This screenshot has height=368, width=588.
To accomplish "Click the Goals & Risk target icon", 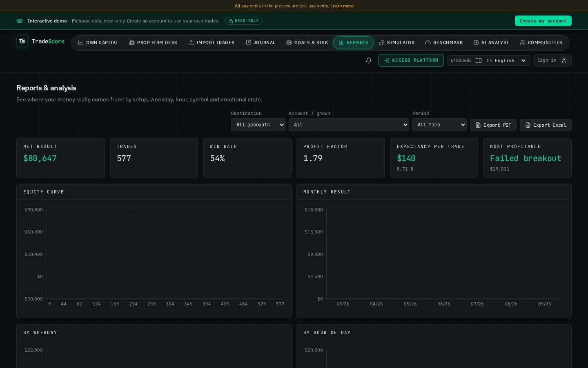I will [289, 43].
